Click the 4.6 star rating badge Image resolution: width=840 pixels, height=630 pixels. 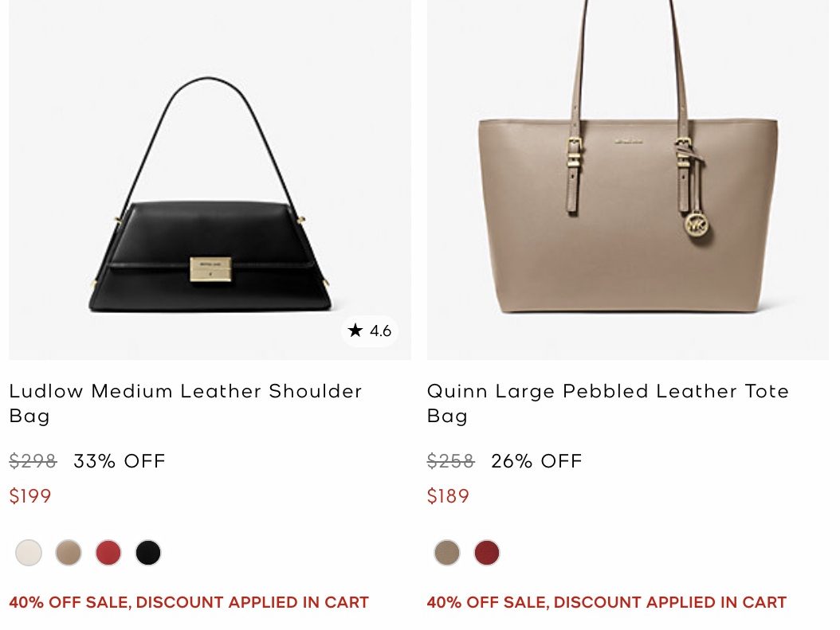coord(370,331)
